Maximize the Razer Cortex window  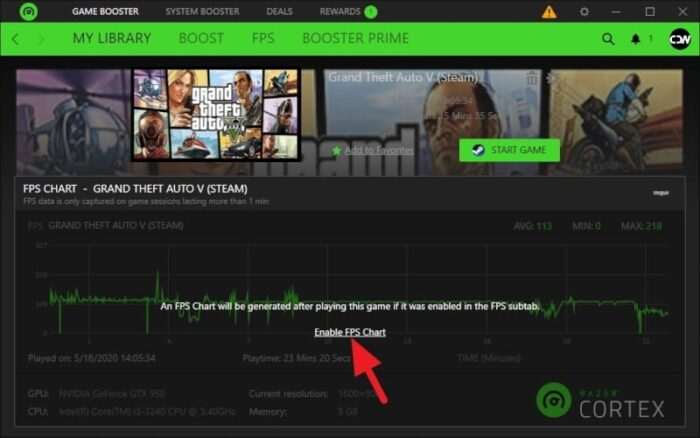point(650,12)
